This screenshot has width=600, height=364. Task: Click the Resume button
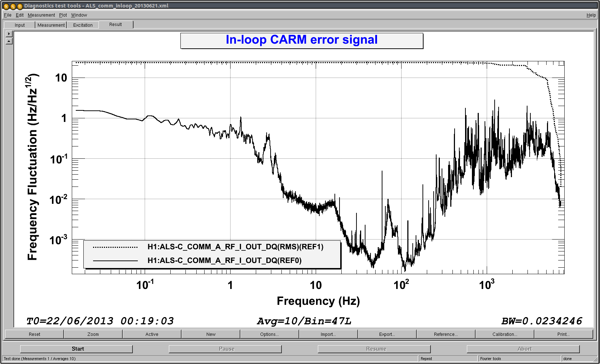[x=374, y=349]
